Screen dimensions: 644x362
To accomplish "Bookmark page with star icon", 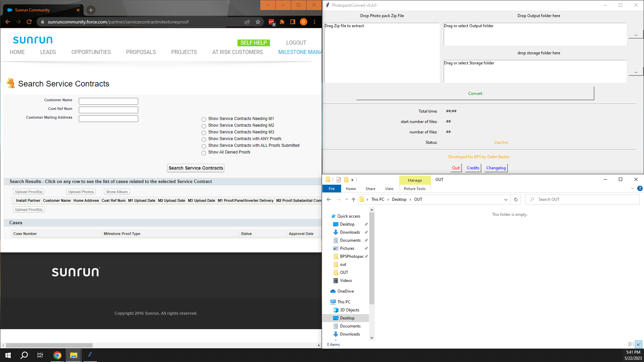I will pyautogui.click(x=258, y=22).
